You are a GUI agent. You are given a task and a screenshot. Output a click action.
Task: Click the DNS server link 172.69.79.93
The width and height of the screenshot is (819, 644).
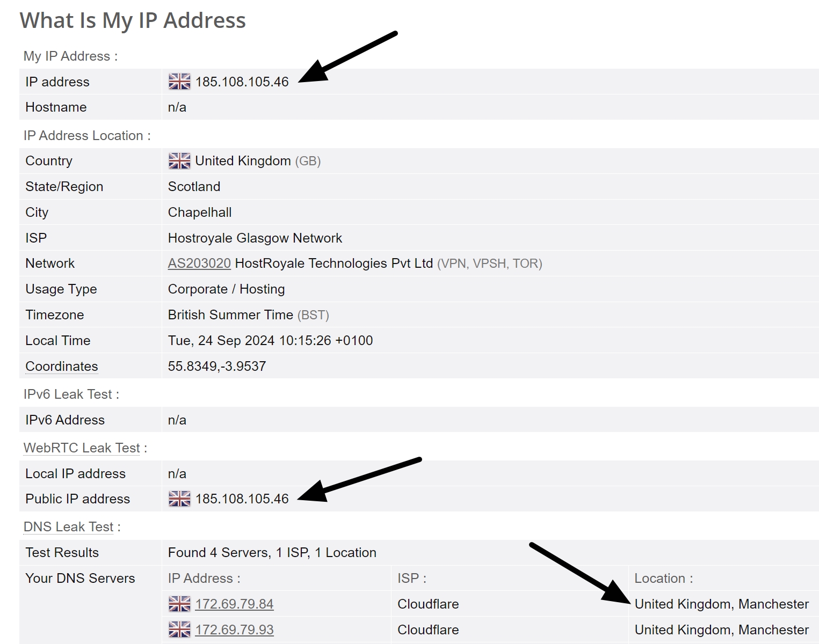point(235,629)
